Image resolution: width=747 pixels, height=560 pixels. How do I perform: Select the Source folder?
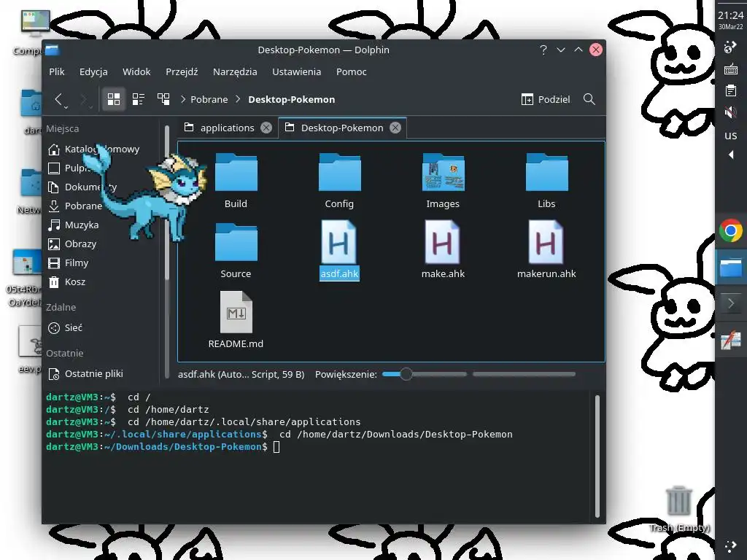click(236, 251)
